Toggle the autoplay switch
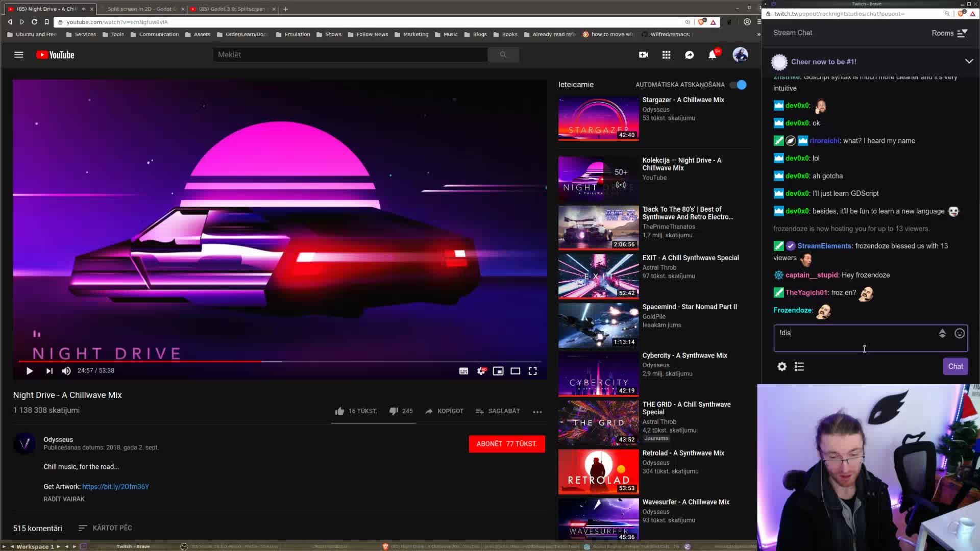Image resolution: width=980 pixels, height=551 pixels. click(x=739, y=85)
